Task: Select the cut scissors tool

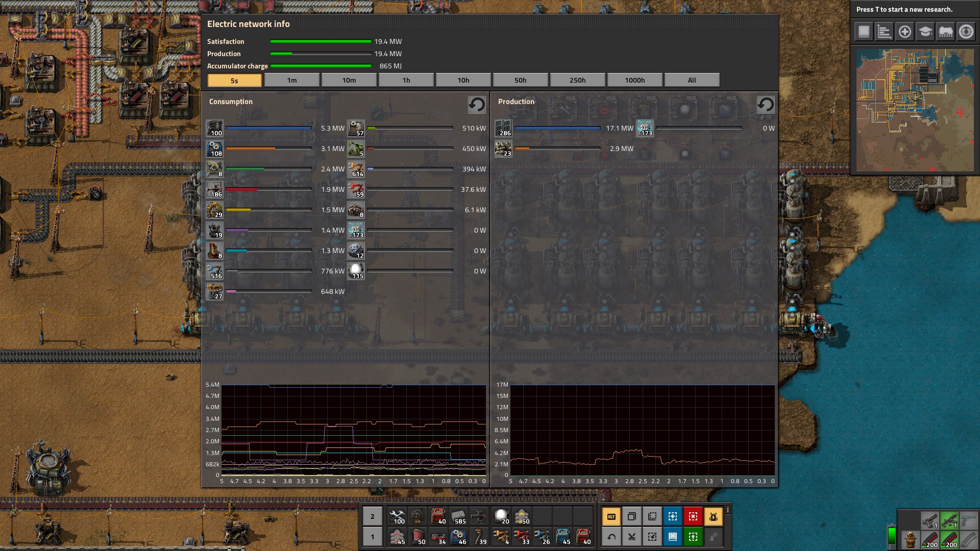Action: point(631,537)
